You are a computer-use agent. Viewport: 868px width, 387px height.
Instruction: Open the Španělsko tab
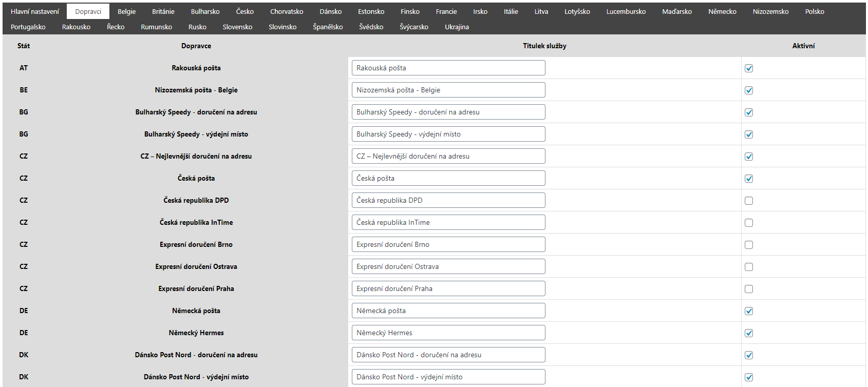328,27
